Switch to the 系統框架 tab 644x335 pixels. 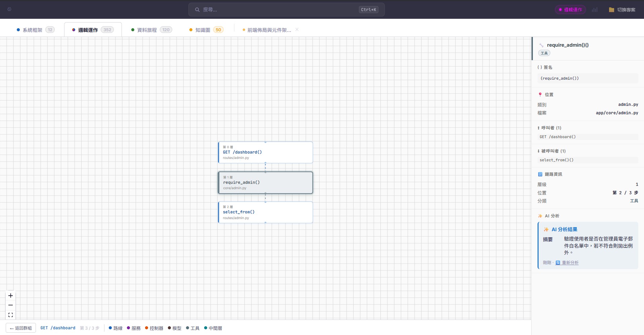(x=32, y=30)
